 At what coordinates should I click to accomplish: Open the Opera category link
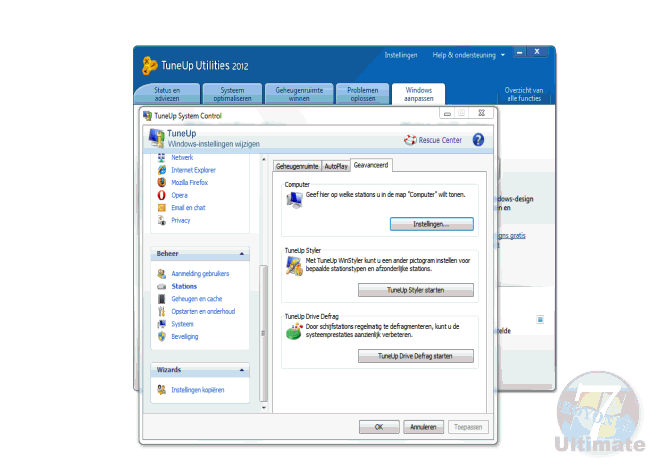(179, 195)
